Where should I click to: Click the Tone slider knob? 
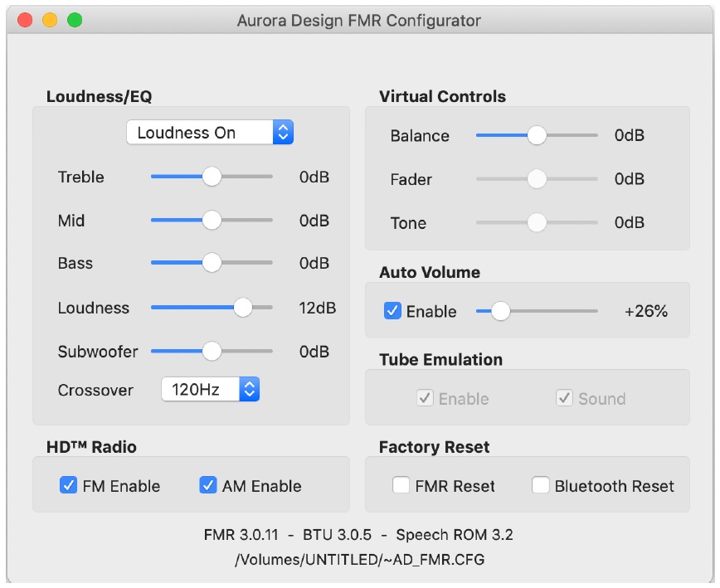[537, 223]
